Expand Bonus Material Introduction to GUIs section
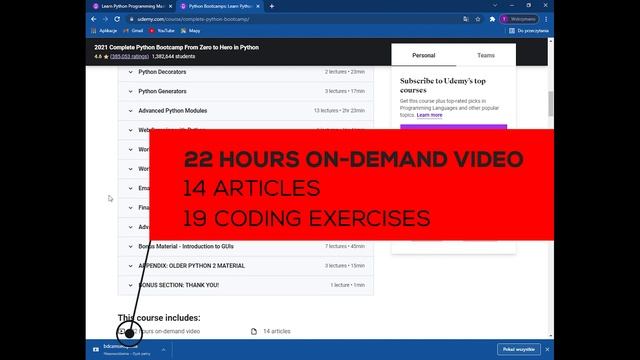This screenshot has width=640, height=360. pyautogui.click(x=246, y=246)
